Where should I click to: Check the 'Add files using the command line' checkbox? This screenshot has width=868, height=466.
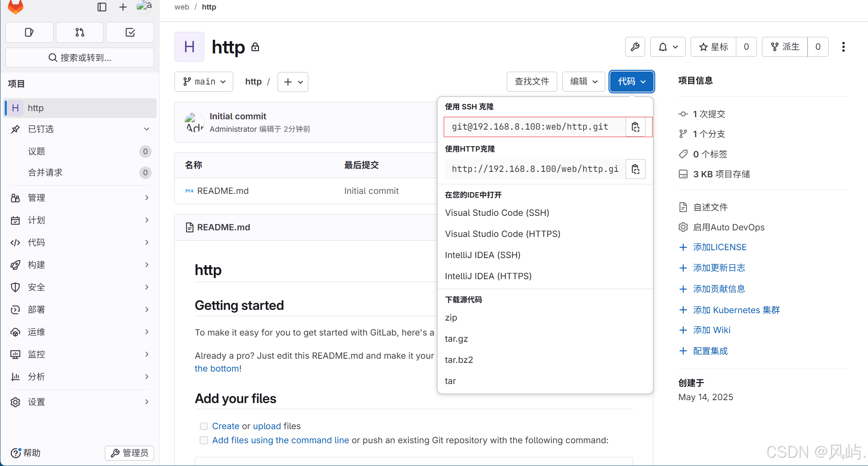click(x=204, y=440)
